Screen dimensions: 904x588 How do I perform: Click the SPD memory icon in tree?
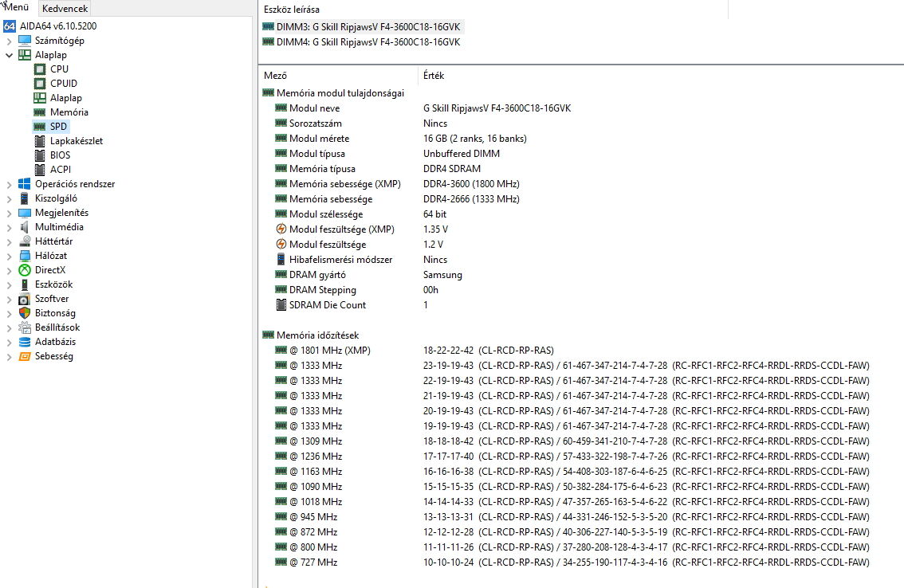(40, 127)
